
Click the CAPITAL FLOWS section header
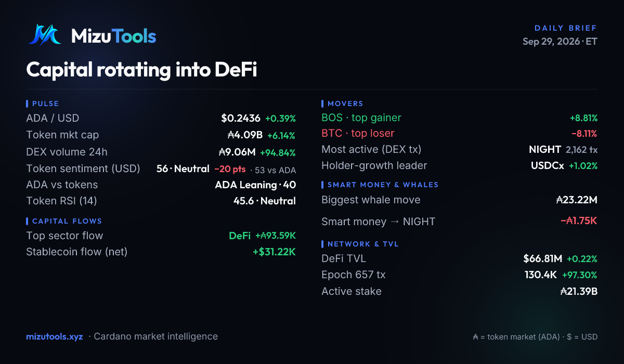pyautogui.click(x=67, y=221)
